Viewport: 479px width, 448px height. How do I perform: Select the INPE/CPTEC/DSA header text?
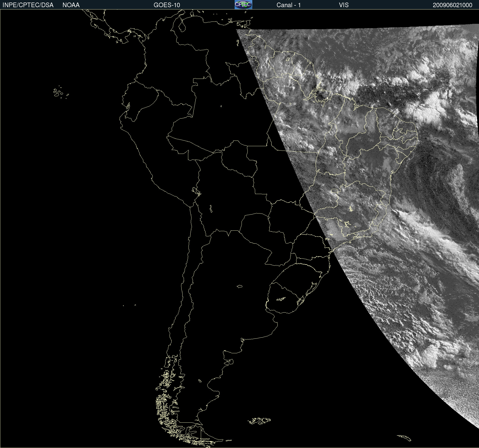pos(28,5)
